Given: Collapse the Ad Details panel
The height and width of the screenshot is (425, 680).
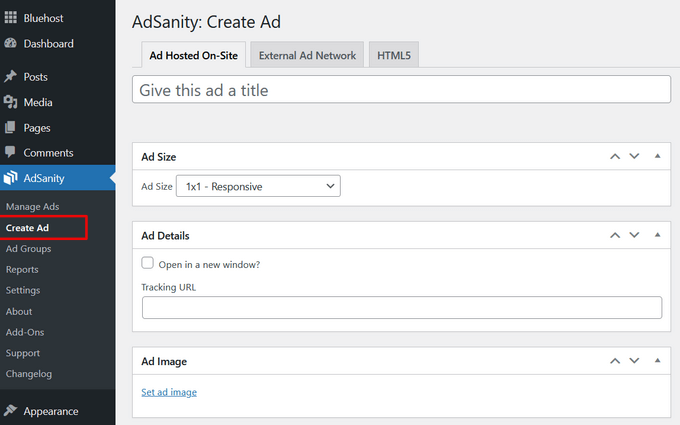Looking at the screenshot, I should tap(657, 235).
